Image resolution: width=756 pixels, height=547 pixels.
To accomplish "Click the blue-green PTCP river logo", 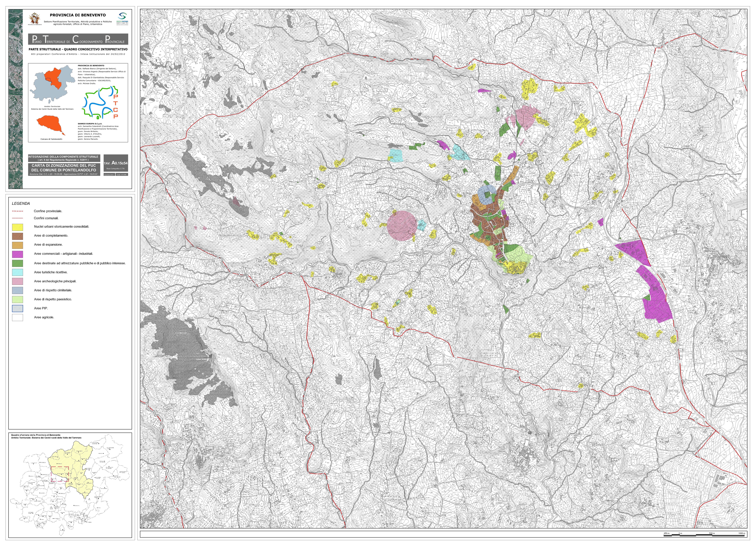I will pyautogui.click(x=100, y=103).
